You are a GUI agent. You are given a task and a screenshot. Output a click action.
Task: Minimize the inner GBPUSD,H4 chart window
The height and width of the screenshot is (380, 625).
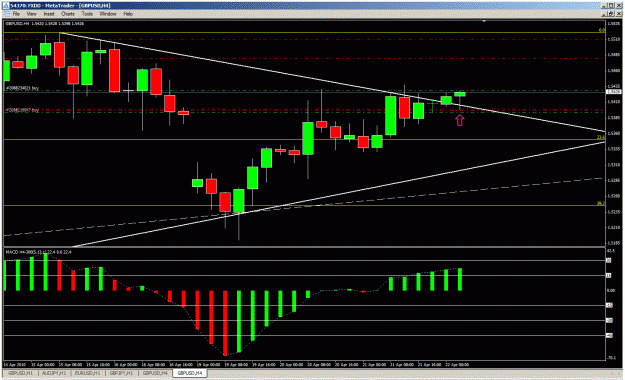click(605, 14)
